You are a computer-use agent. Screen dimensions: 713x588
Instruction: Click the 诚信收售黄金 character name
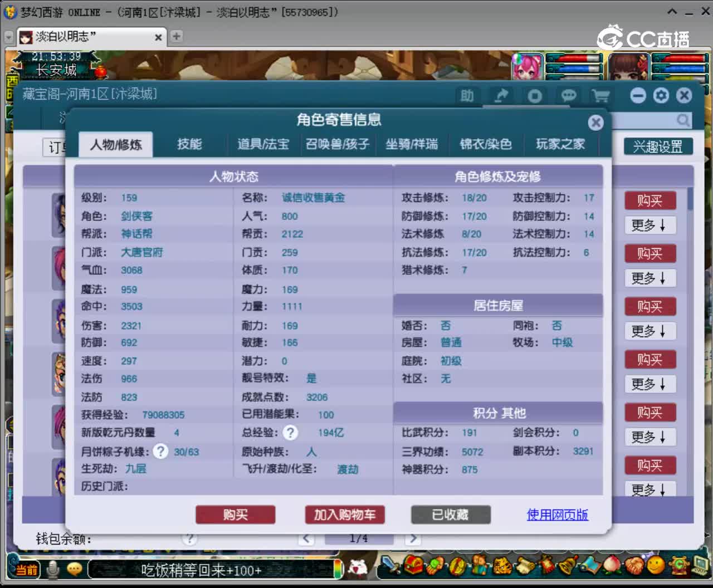click(x=313, y=198)
